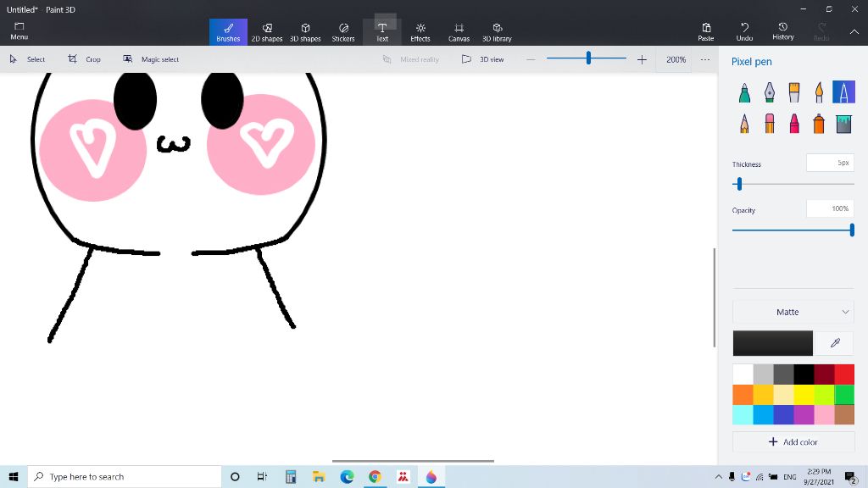868x488 pixels.
Task: Click the current color preview box
Action: pos(773,343)
